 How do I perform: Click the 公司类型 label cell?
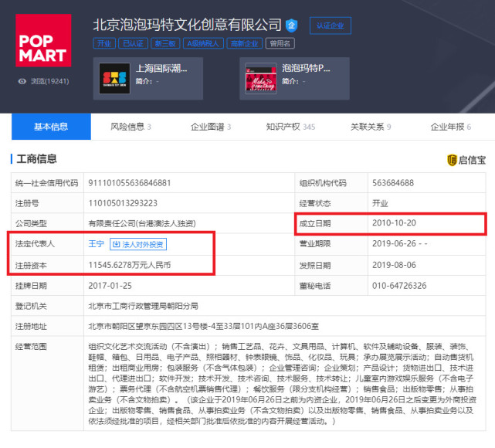coord(47,223)
